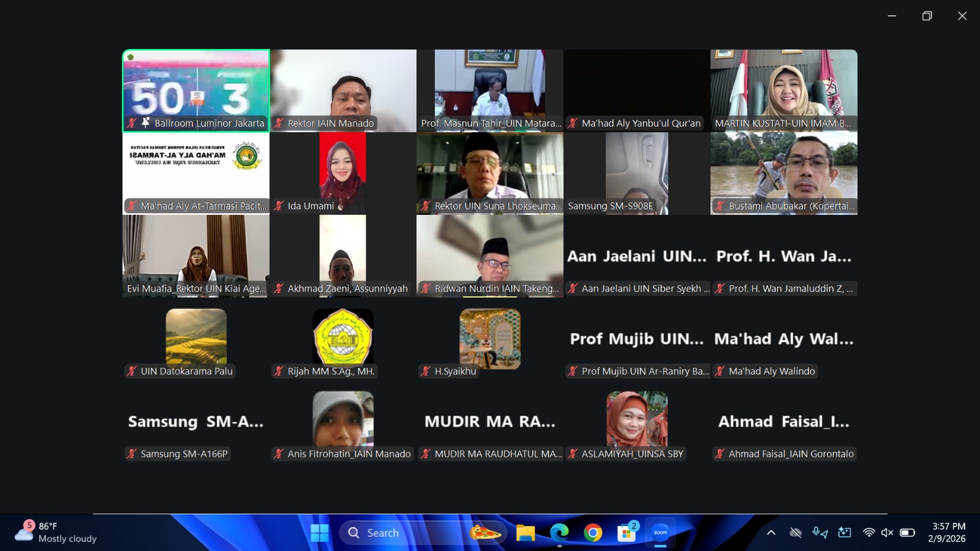Open Microsoft Store from the taskbar
980x551 pixels.
pyautogui.click(x=626, y=533)
